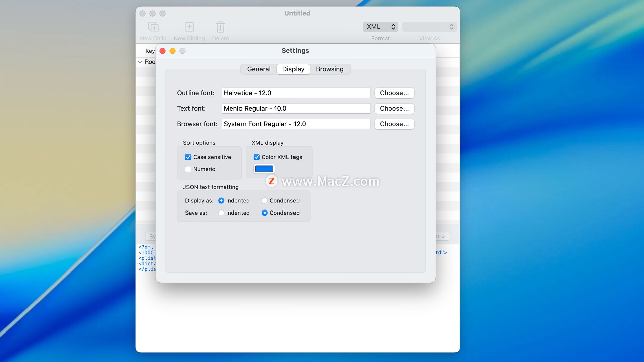Switch to the Browsing tab
The image size is (644, 362).
tap(330, 69)
